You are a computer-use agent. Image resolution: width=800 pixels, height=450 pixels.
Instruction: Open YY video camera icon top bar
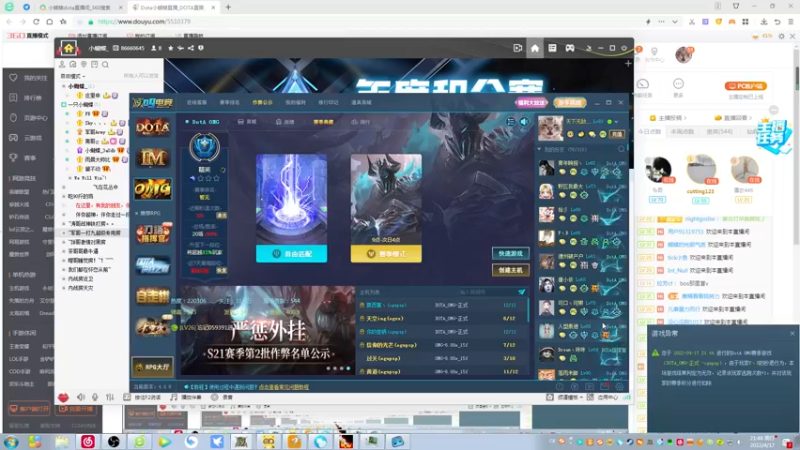pyautogui.click(x=517, y=48)
